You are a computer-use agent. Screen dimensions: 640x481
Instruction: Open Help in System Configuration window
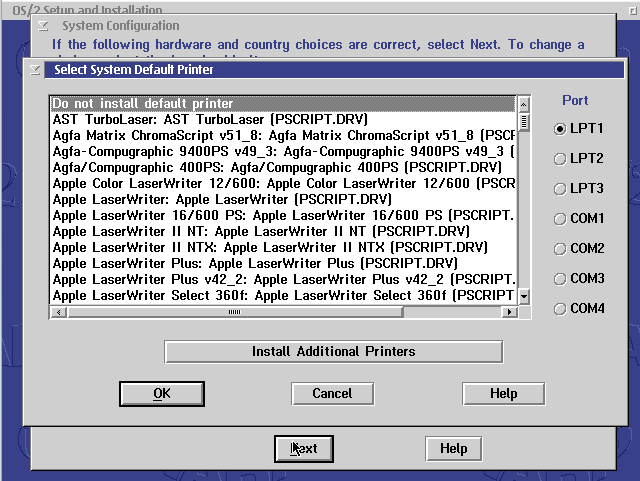453,449
